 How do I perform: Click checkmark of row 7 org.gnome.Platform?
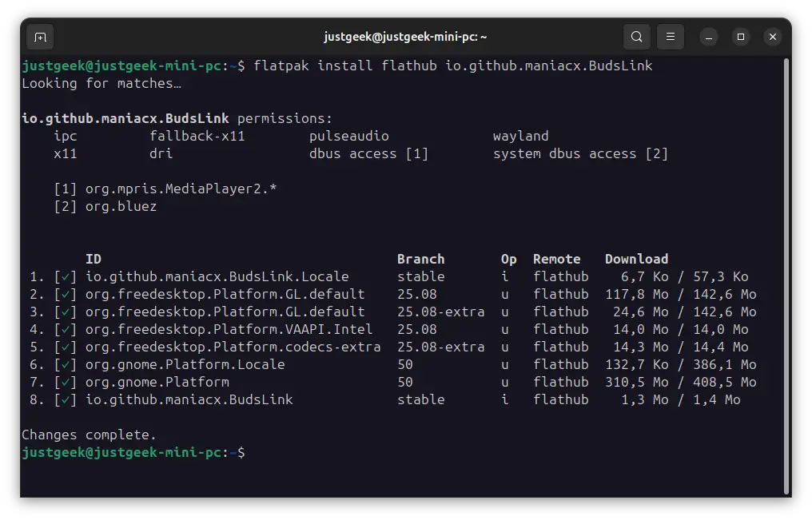point(66,383)
